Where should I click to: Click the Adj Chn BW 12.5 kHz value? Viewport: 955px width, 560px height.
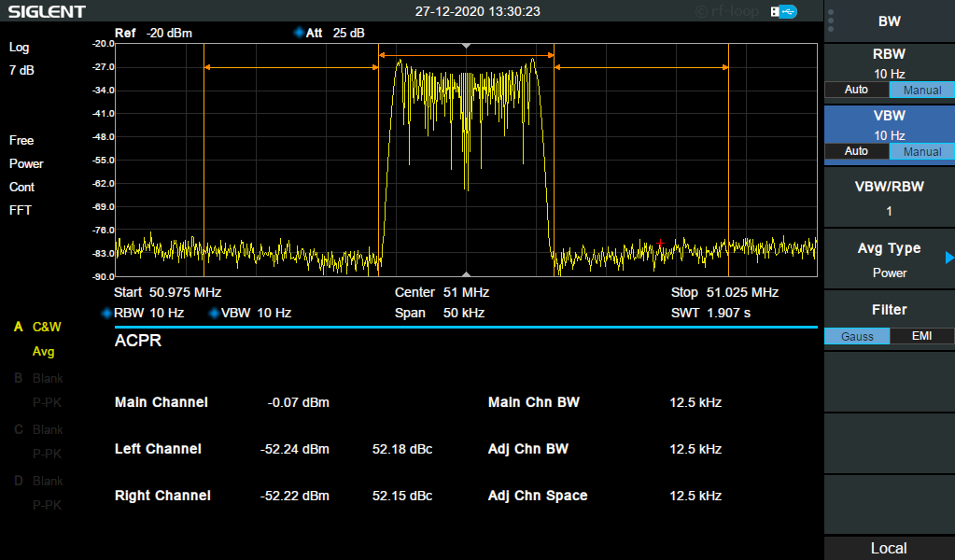point(695,449)
